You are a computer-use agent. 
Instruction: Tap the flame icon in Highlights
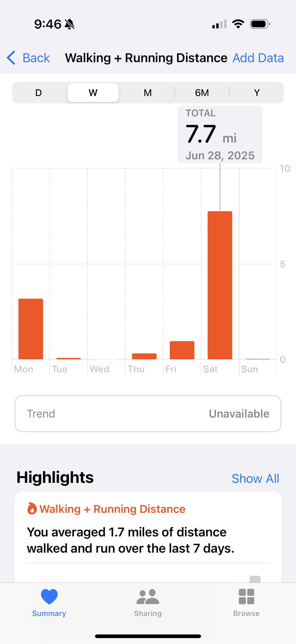(x=32, y=509)
